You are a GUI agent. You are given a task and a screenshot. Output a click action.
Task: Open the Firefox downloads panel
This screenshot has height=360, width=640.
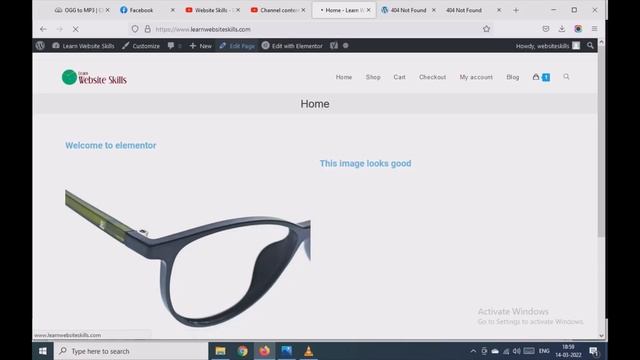click(x=562, y=29)
